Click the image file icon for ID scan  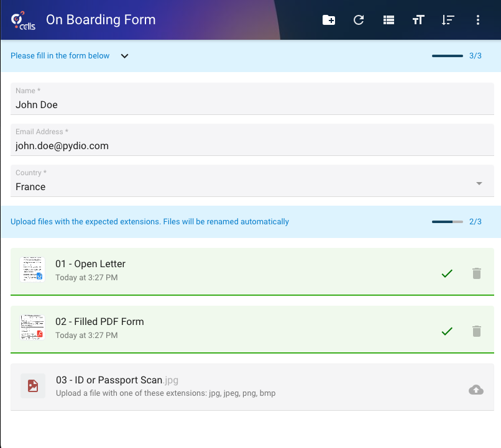pyautogui.click(x=33, y=386)
